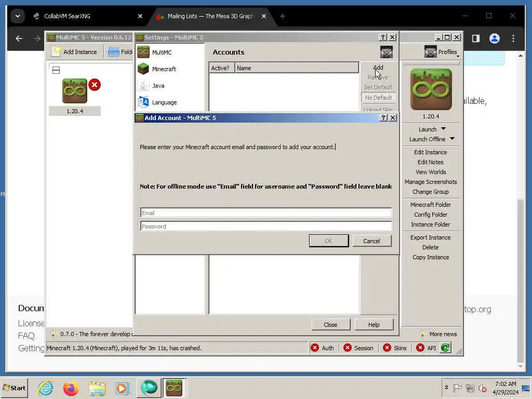532x399 pixels.
Task: Click the browser back arrow
Action: click(19, 38)
